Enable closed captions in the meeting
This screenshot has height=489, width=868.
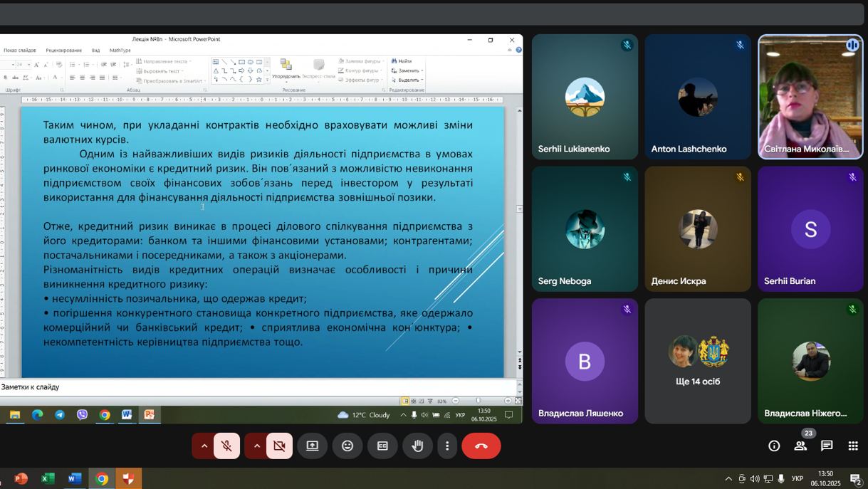pos(382,446)
